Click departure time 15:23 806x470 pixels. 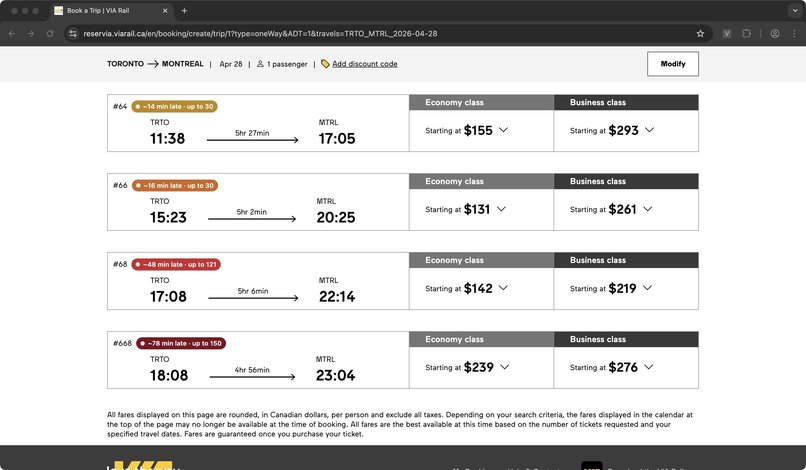[x=168, y=218]
